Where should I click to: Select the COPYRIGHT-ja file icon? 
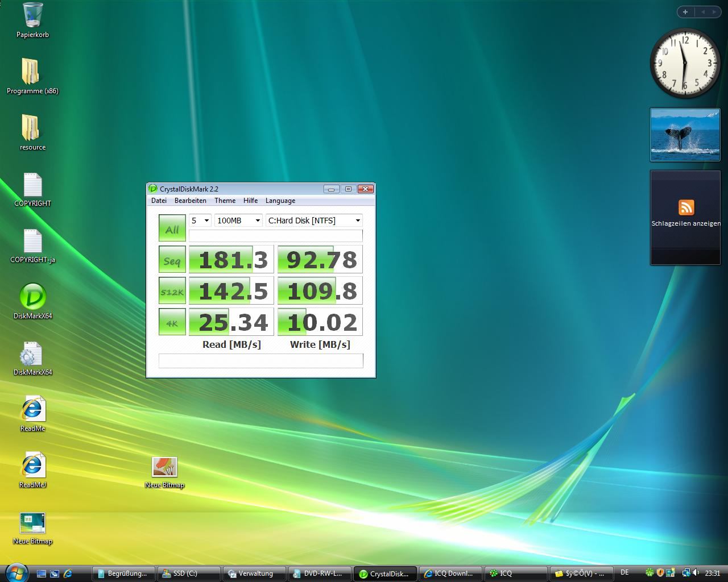pyautogui.click(x=32, y=242)
